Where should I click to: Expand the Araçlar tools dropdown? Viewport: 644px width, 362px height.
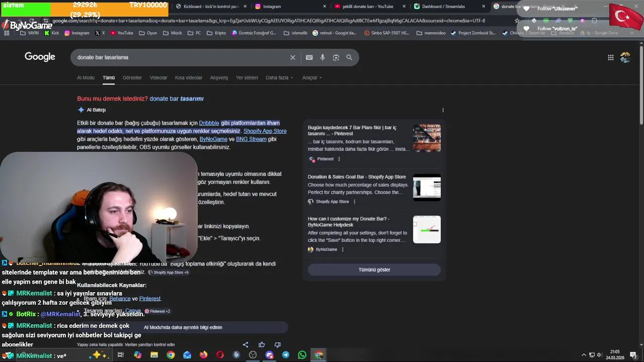(x=312, y=78)
